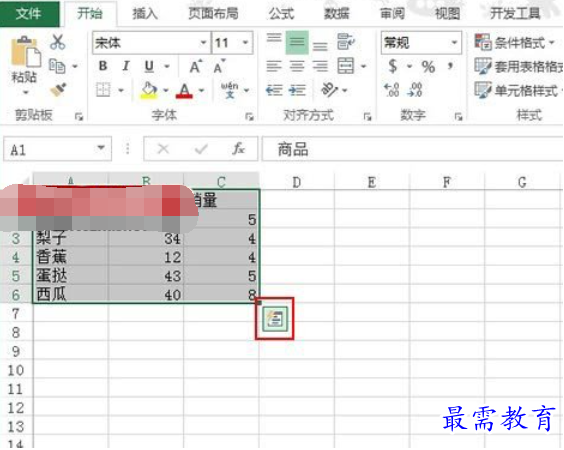Switch to 审阅 Review tab

pyautogui.click(x=392, y=14)
